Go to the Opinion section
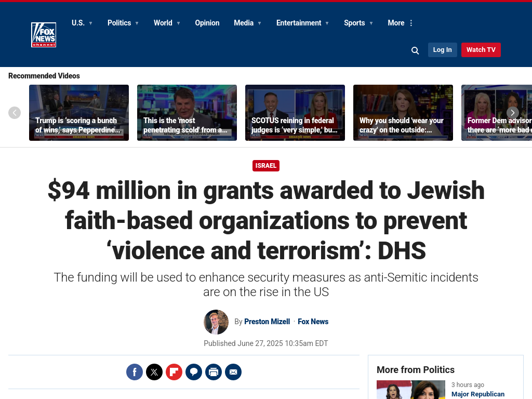 point(207,23)
